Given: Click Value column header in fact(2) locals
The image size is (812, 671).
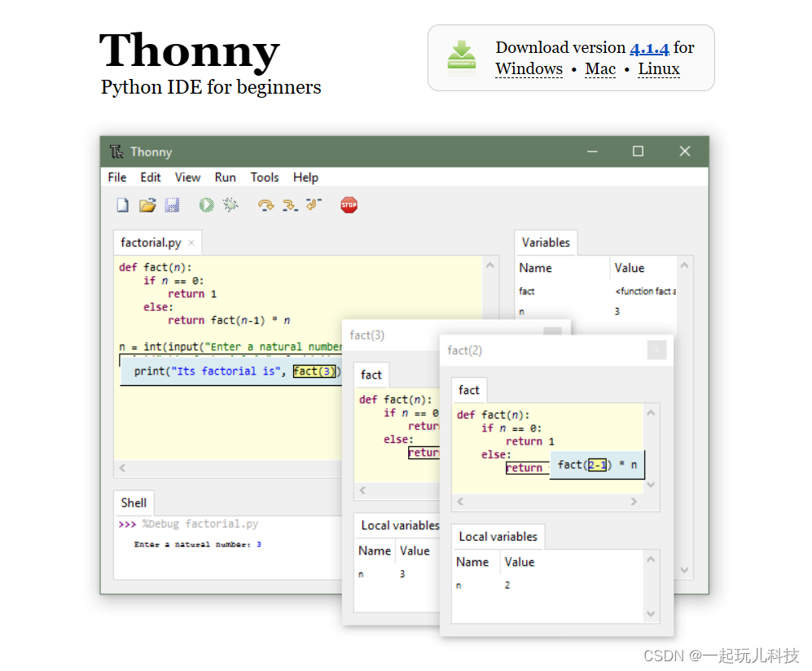Looking at the screenshot, I should pyautogui.click(x=573, y=562).
